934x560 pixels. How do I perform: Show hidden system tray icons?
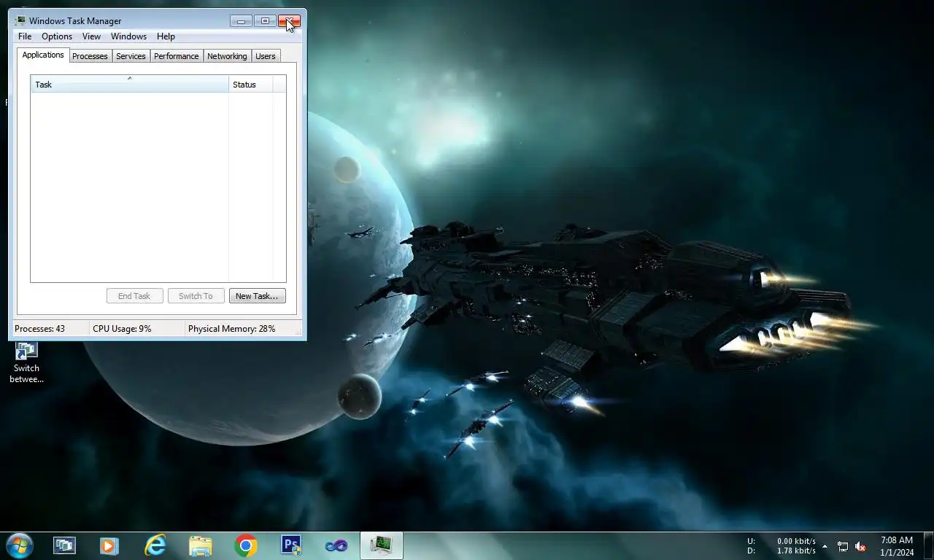(x=825, y=546)
